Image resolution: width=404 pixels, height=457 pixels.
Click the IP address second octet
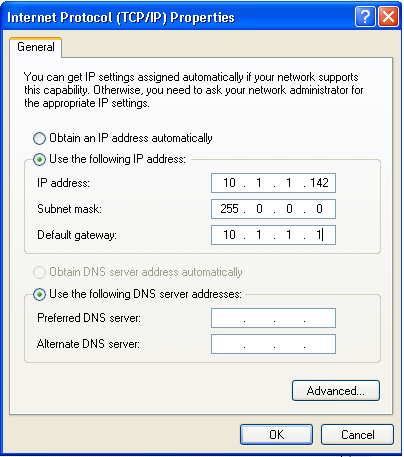pos(259,183)
